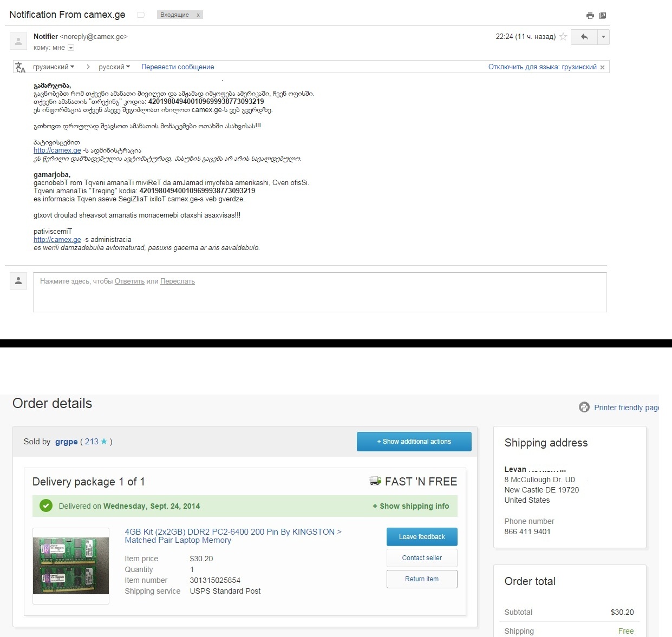Click the Входящие label tag
This screenshot has width=672, height=637.
174,15
